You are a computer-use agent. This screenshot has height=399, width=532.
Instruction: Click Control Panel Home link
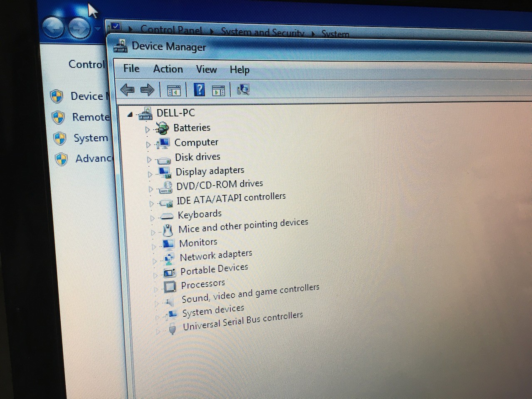pos(86,64)
